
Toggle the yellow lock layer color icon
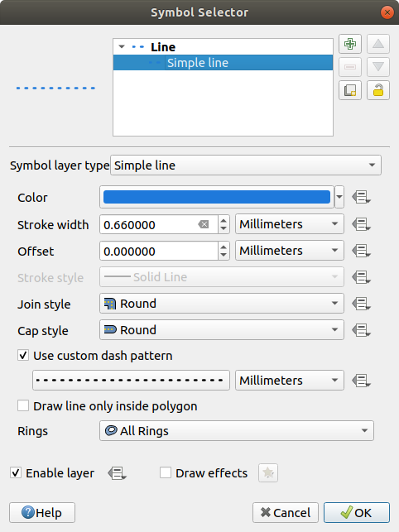tap(378, 90)
